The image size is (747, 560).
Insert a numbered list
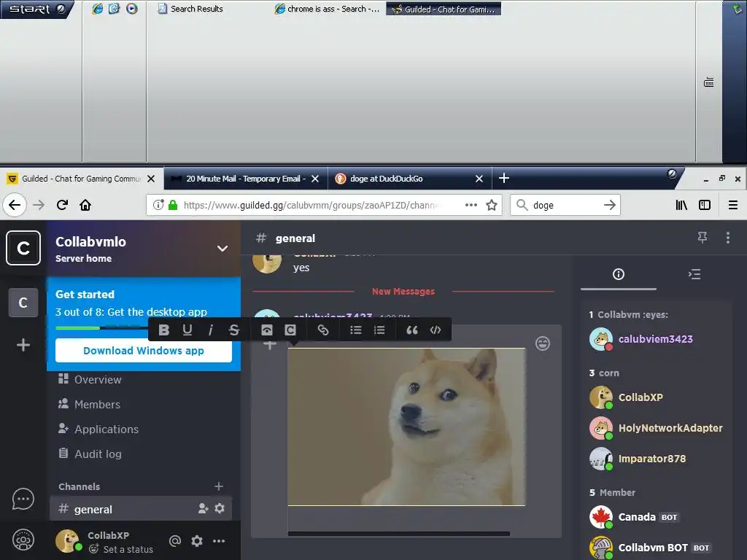coord(379,330)
